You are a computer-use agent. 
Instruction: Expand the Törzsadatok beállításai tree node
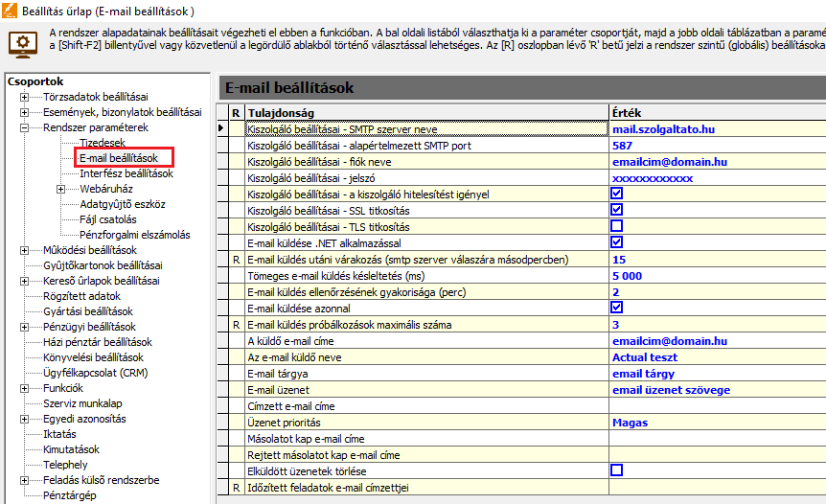[22, 98]
